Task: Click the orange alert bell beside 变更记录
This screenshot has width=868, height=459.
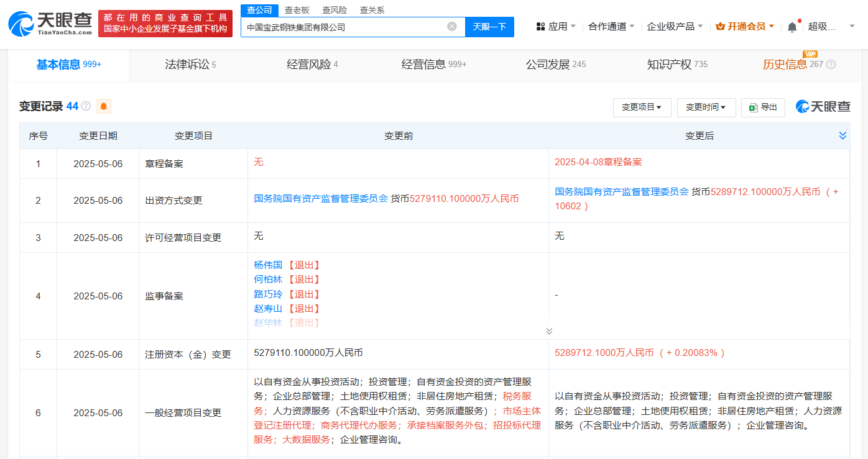Action: 104,106
